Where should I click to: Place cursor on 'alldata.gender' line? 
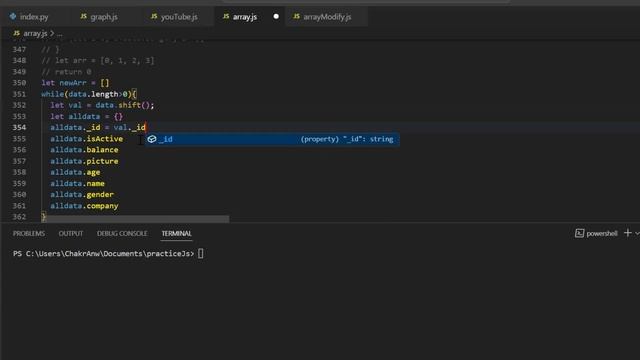82,195
